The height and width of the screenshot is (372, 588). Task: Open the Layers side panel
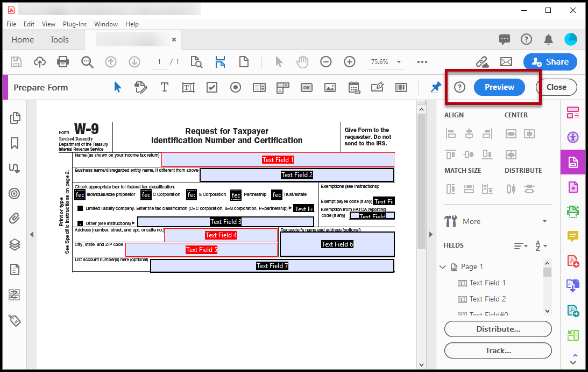(x=15, y=244)
